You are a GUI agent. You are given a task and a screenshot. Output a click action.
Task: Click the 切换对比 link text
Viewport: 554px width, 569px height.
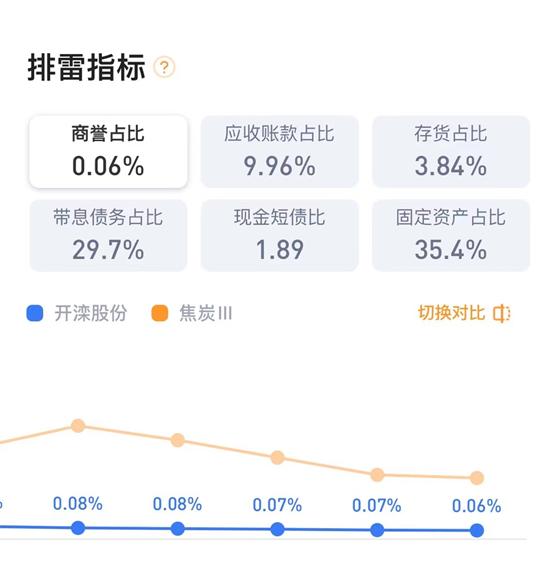pyautogui.click(x=451, y=313)
